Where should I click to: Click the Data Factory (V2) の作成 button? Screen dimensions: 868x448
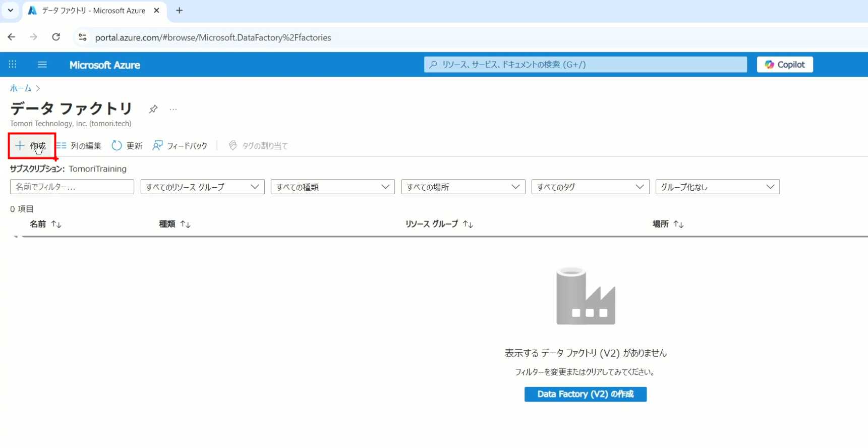click(x=585, y=394)
